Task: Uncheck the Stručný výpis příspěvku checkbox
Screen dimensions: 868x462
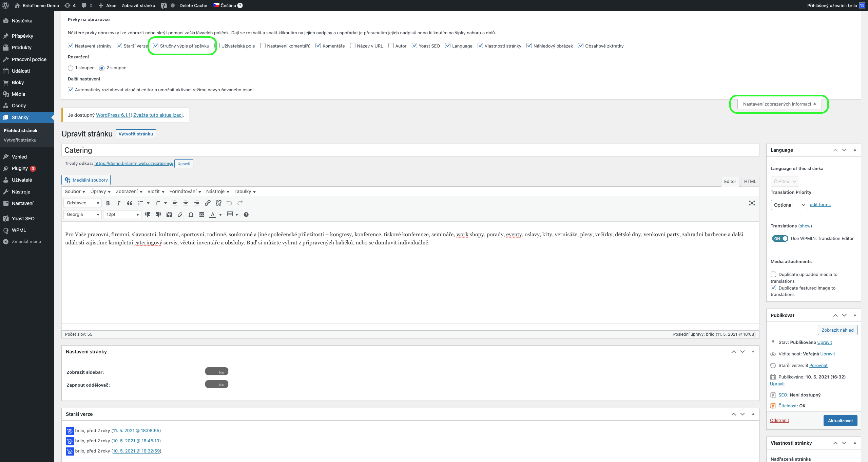Action: (x=156, y=46)
